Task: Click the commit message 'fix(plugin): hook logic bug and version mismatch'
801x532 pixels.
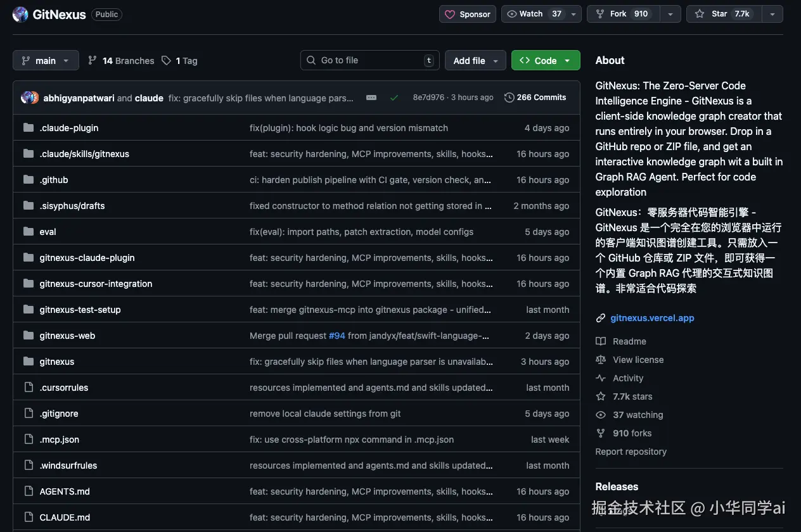Action: coord(349,128)
